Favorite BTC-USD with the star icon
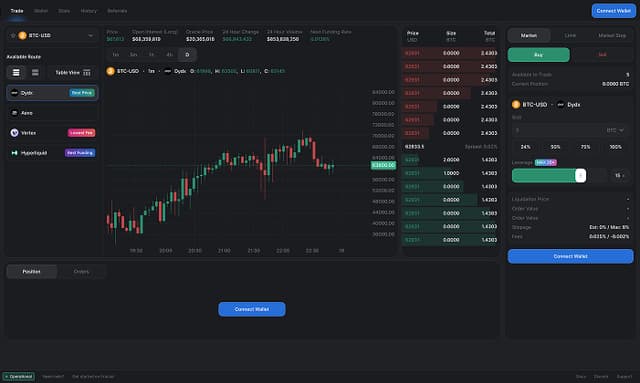The width and height of the screenshot is (640, 383). (x=13, y=36)
